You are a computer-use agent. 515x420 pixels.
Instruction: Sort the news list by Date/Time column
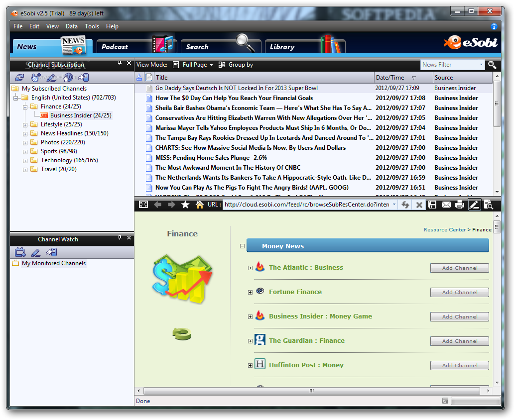coord(403,78)
